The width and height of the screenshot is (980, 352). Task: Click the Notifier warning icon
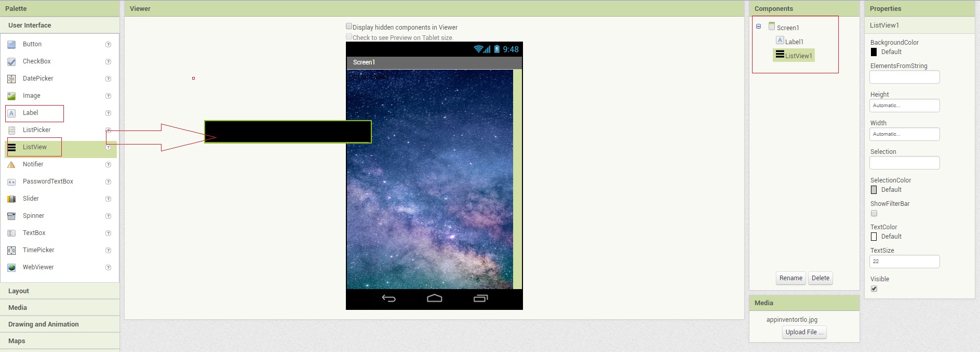tap(11, 165)
